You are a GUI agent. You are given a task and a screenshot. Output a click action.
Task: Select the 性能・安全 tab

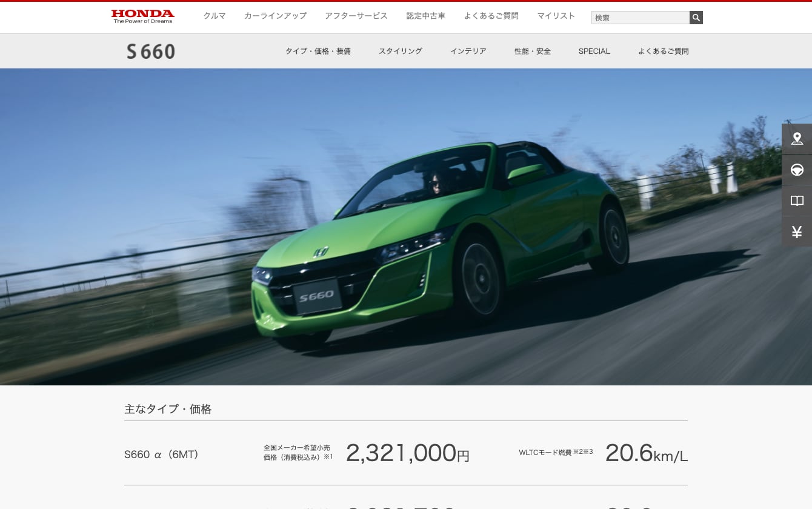pos(533,52)
